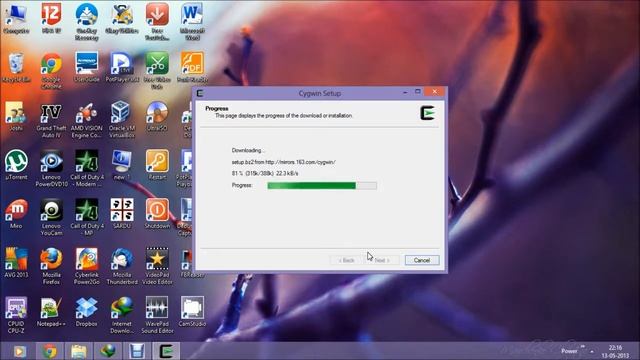The width and height of the screenshot is (640, 360).
Task: Select the Microsoft Word desktop icon
Action: [192, 22]
